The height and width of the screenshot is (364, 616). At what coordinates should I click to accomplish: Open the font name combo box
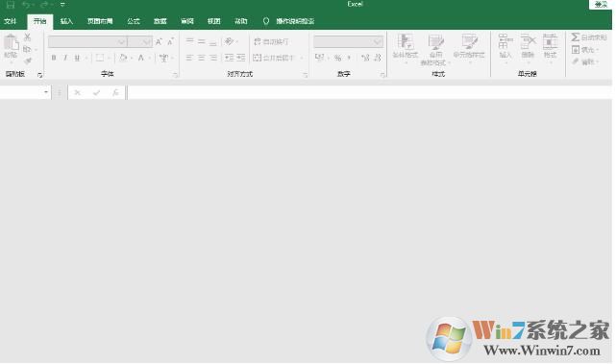pos(87,41)
